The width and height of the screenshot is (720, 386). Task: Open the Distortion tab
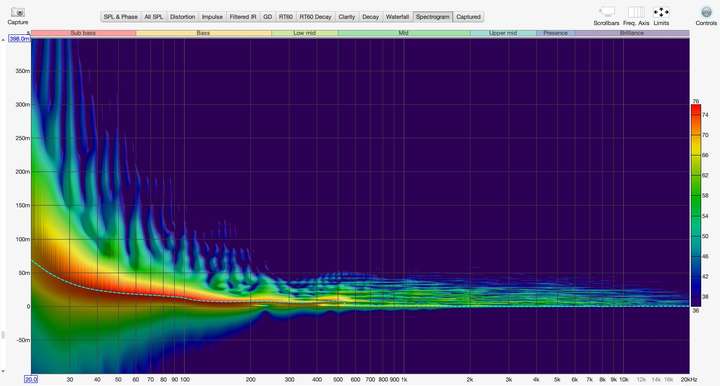pos(182,17)
